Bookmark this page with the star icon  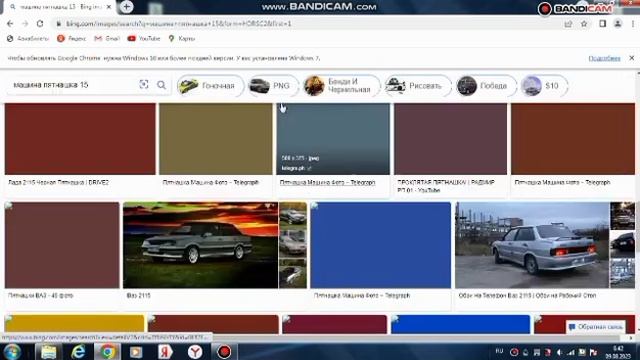pyautogui.click(x=584, y=24)
